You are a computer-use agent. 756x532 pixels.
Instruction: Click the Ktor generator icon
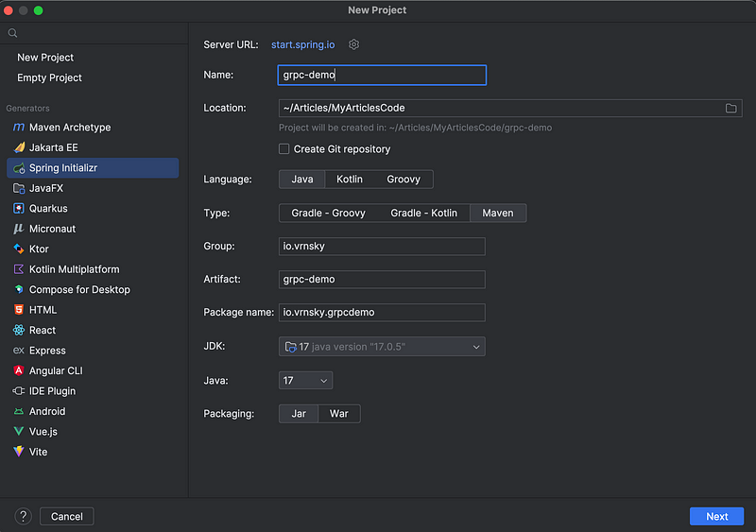[x=19, y=249]
